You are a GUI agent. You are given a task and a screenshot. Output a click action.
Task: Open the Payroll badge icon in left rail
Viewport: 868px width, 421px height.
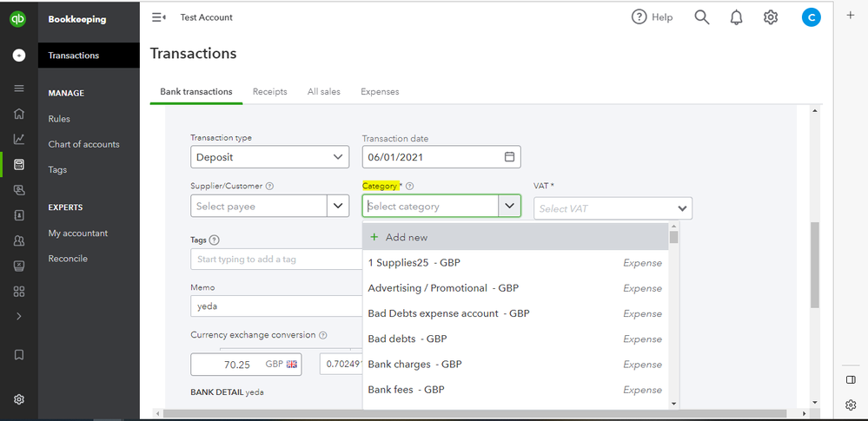(x=19, y=215)
